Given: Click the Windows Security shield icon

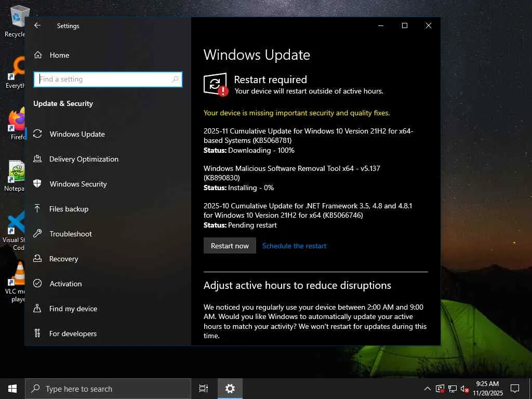Looking at the screenshot, I should tap(37, 183).
